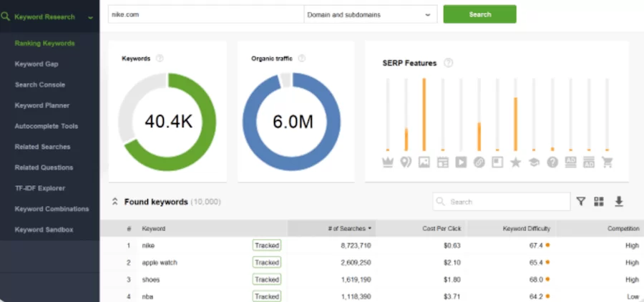Open Keyword Planner in sidebar
Screen dimensions: 644x302
pos(42,105)
